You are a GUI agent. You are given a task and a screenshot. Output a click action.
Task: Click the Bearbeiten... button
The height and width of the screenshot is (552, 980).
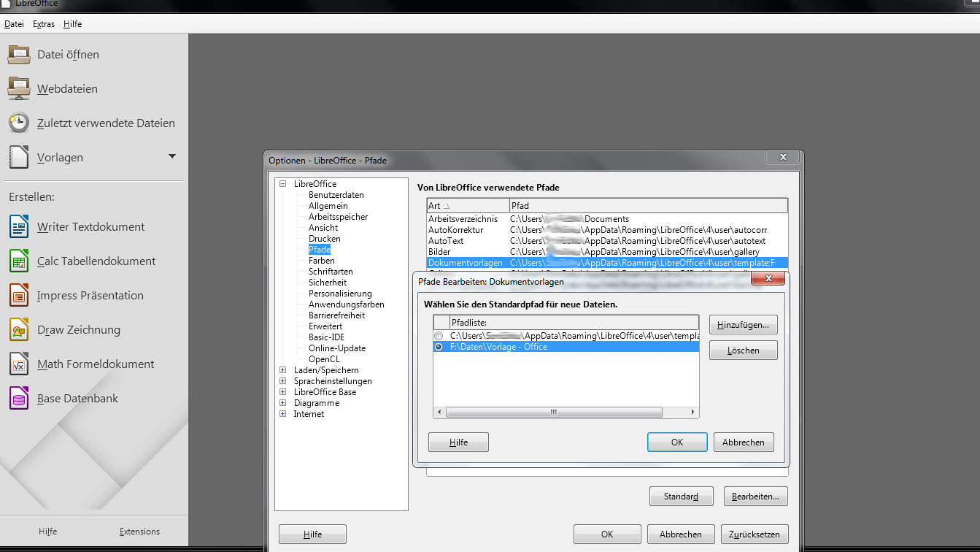click(755, 497)
